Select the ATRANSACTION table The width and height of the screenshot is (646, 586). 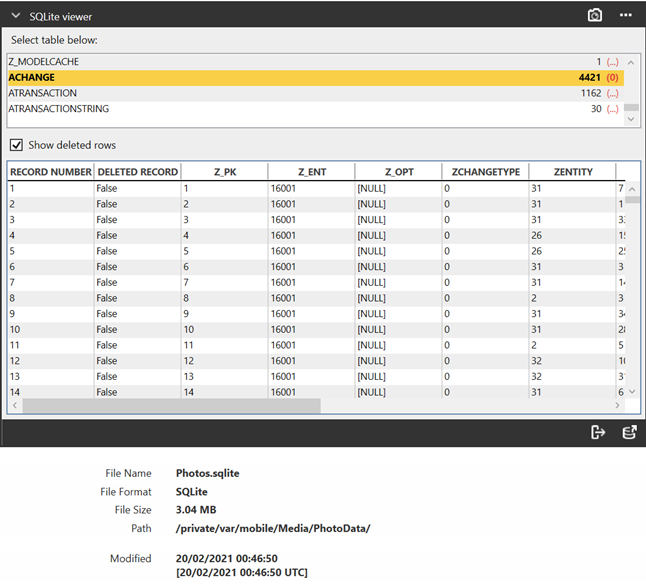42,93
